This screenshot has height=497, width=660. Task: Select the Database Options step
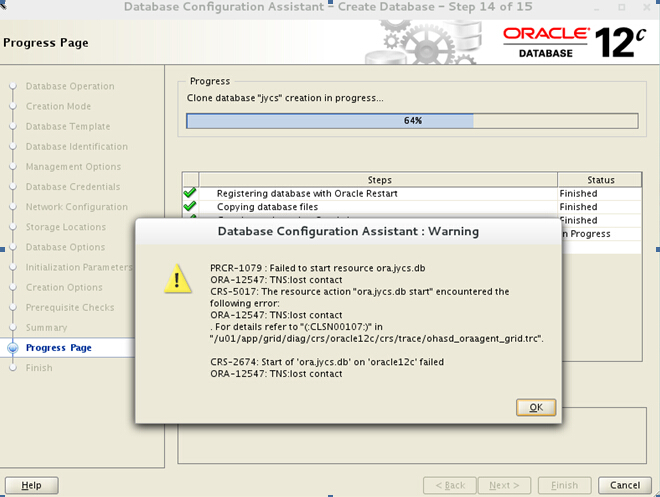(x=65, y=247)
